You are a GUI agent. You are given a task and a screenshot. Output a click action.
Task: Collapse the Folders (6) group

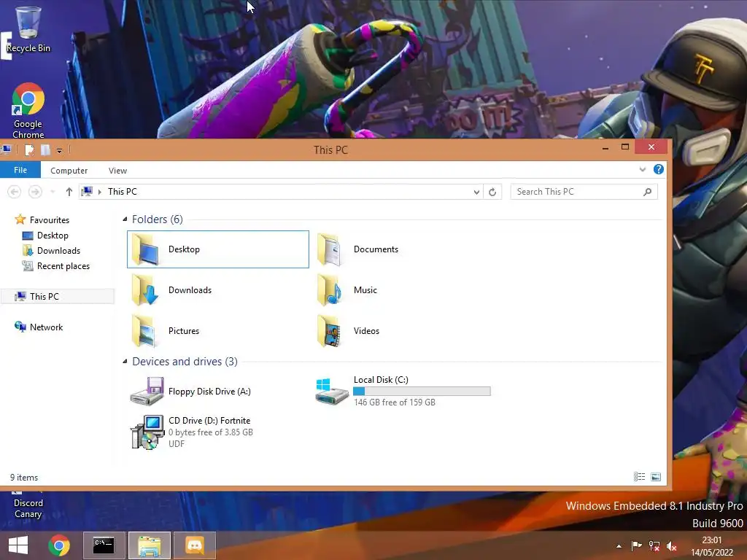pyautogui.click(x=125, y=219)
